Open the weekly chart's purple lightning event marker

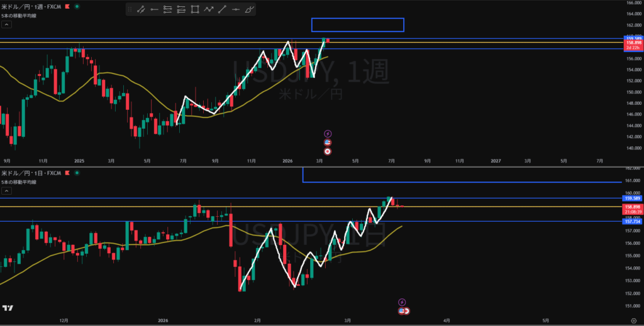pyautogui.click(x=327, y=134)
